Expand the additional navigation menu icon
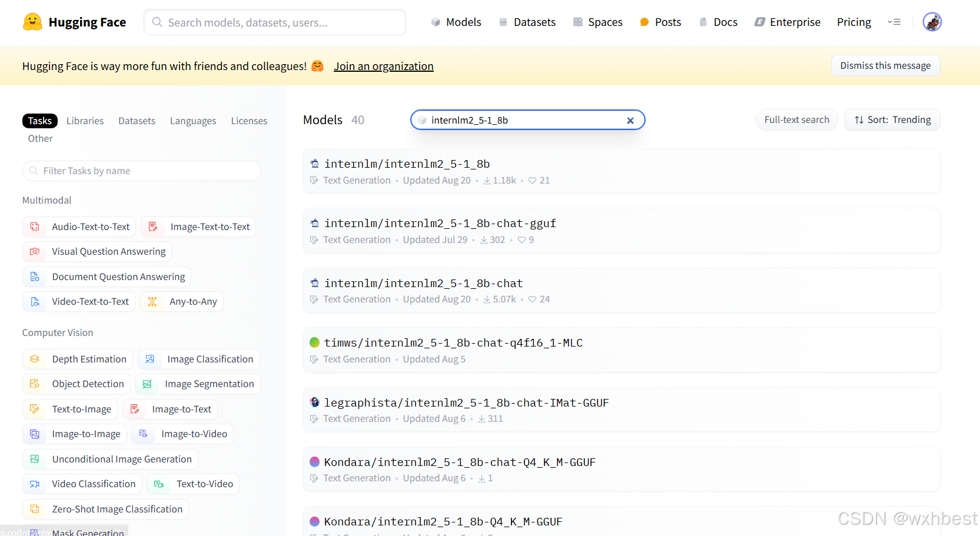The height and width of the screenshot is (536, 980). (x=894, y=22)
